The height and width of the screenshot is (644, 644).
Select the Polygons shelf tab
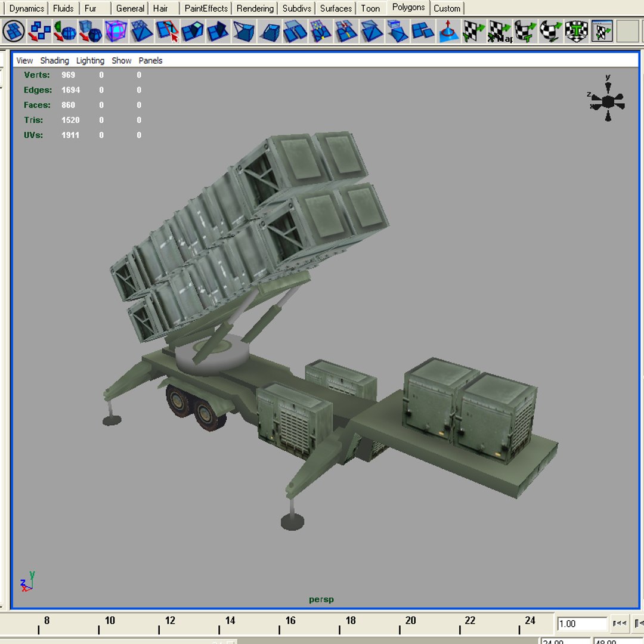point(408,7)
